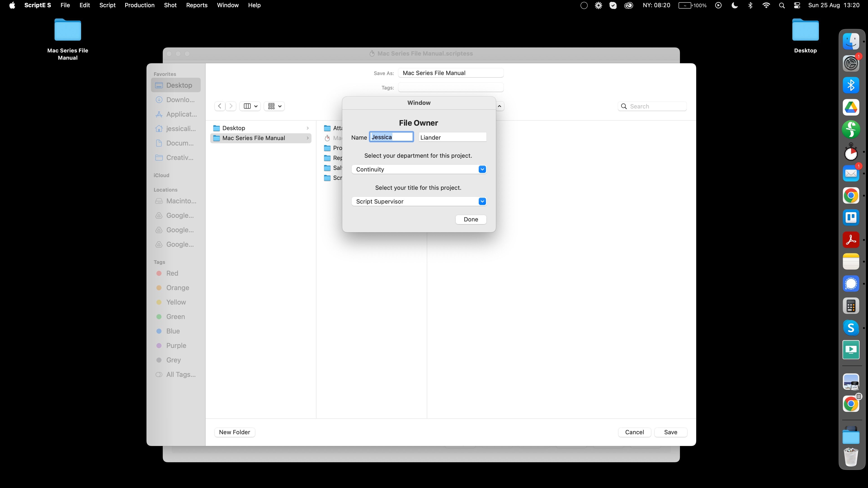This screenshot has height=488, width=868.
Task: Launch Skype from the dock
Action: pyautogui.click(x=850, y=328)
